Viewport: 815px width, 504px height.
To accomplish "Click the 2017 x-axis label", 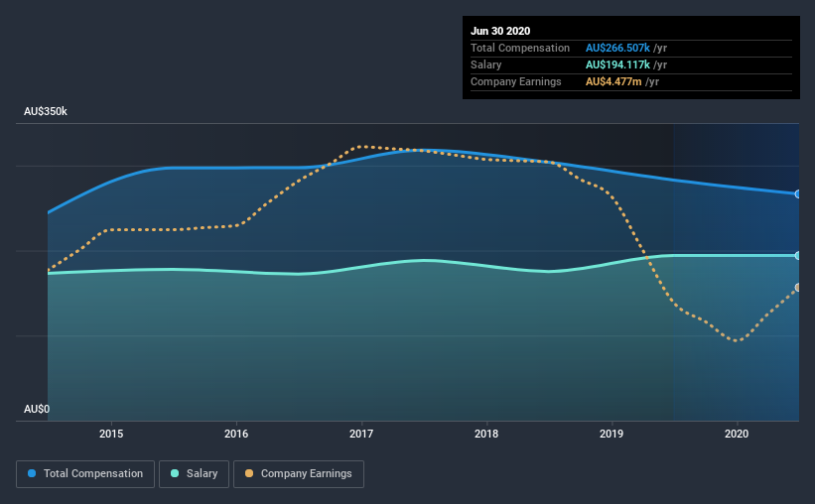I will (x=361, y=434).
